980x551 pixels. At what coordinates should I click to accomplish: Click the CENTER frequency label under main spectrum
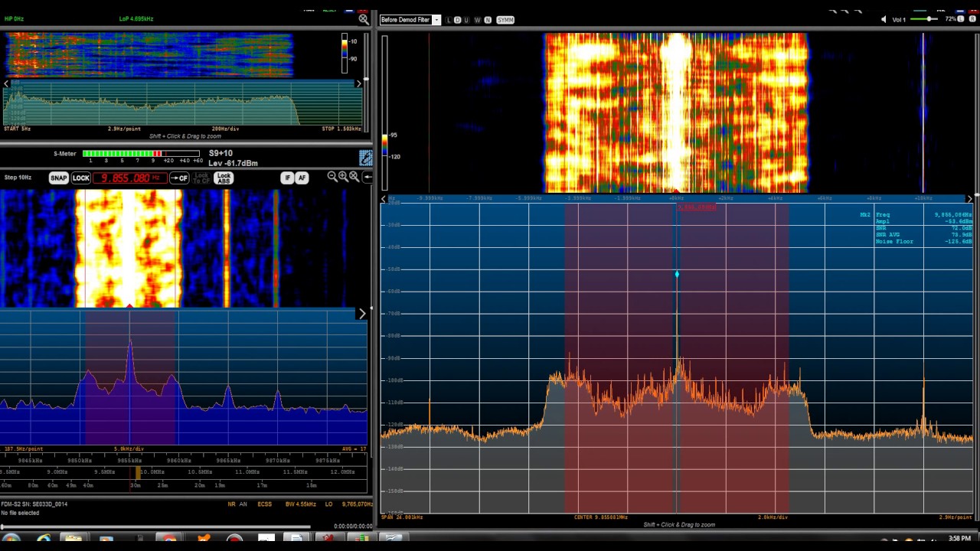click(601, 517)
